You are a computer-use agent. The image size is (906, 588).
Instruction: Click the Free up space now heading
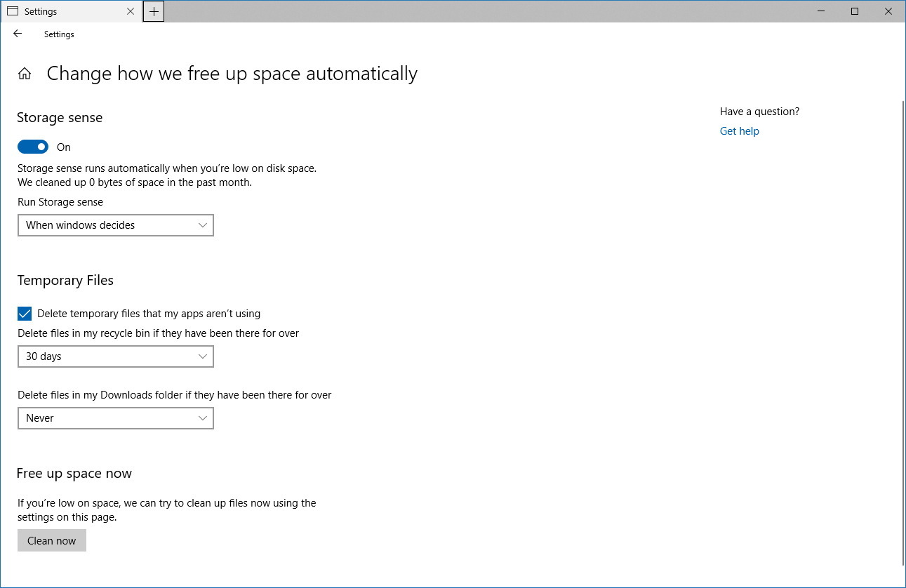[x=74, y=474]
